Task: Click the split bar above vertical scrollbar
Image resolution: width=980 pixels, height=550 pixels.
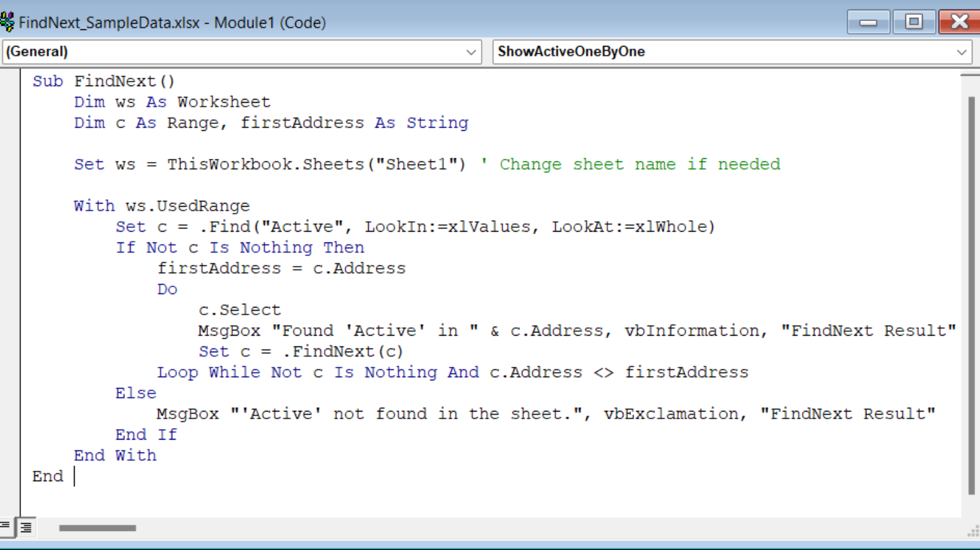Action: coord(970,73)
